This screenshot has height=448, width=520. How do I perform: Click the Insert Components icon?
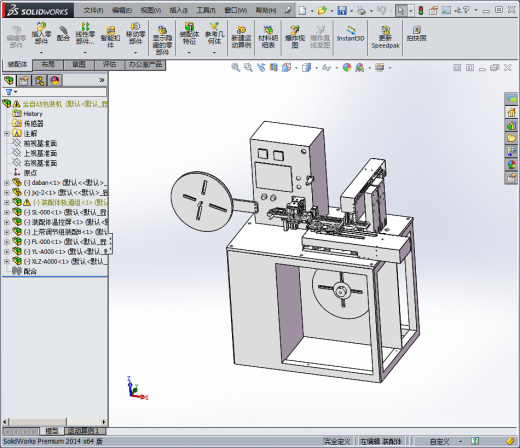[41, 34]
